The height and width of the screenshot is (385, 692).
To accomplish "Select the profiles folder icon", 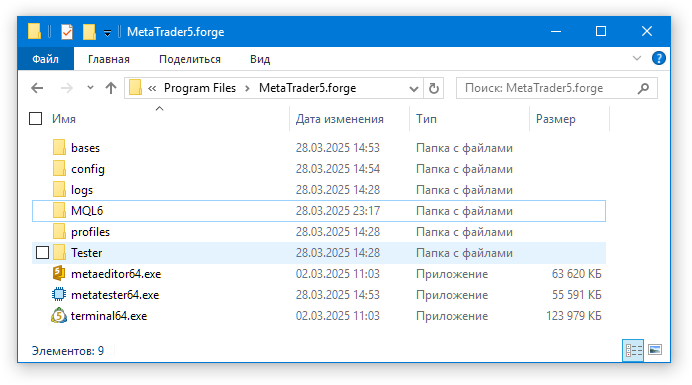I will pos(59,232).
